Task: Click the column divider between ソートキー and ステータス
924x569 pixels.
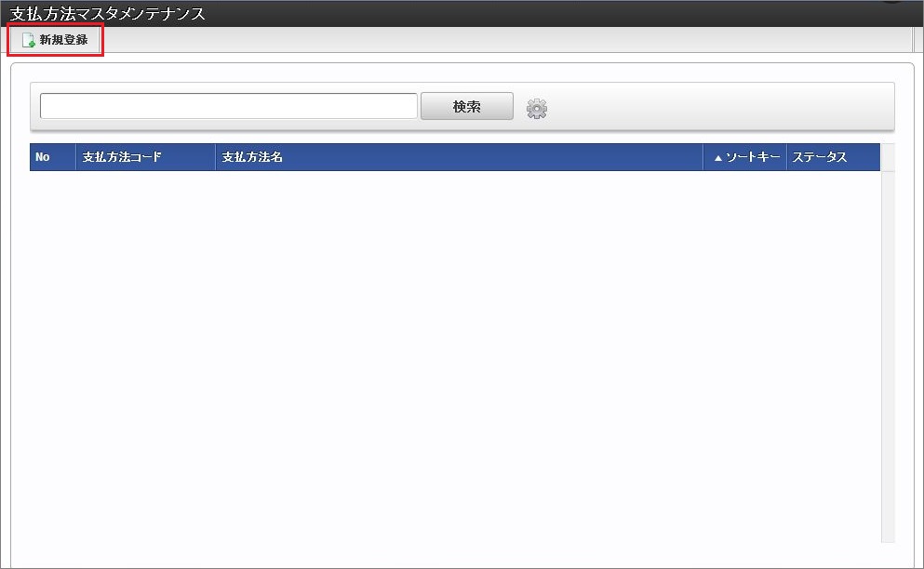Action: point(786,157)
